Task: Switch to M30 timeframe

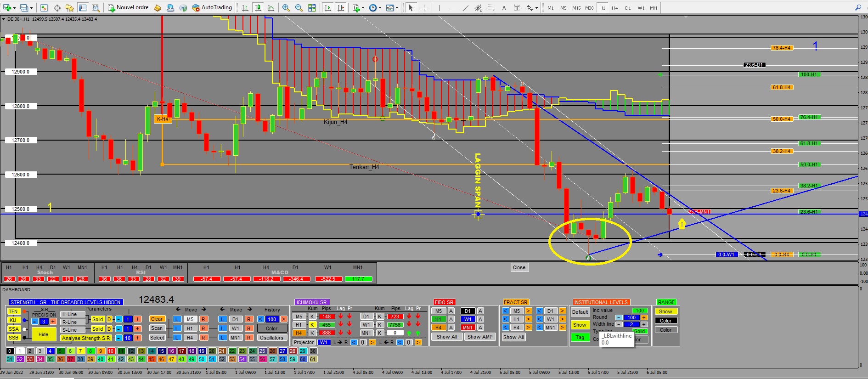Action: (589, 8)
